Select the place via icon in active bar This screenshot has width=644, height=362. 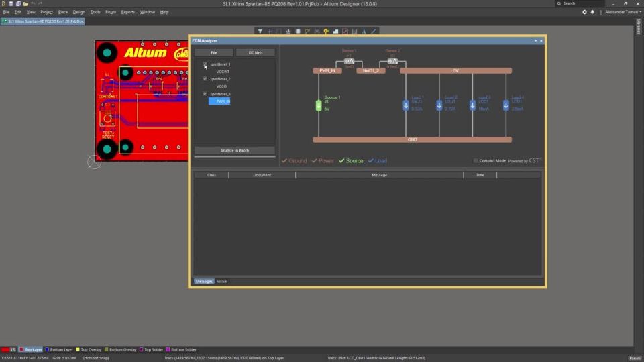pyautogui.click(x=326, y=32)
